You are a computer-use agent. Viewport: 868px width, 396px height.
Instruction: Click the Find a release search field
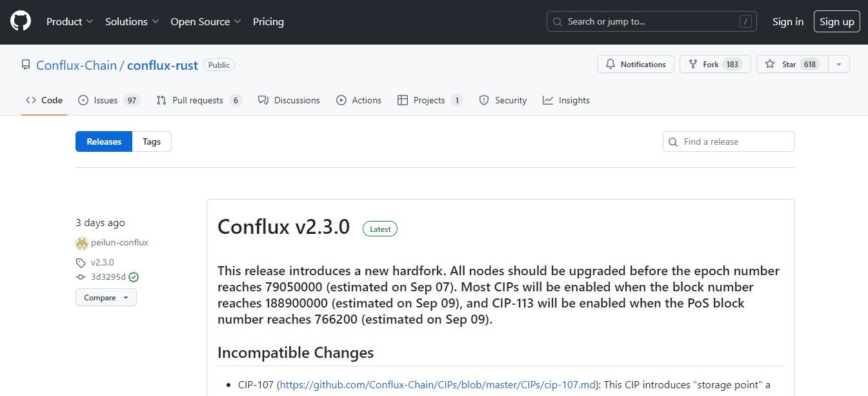click(729, 141)
